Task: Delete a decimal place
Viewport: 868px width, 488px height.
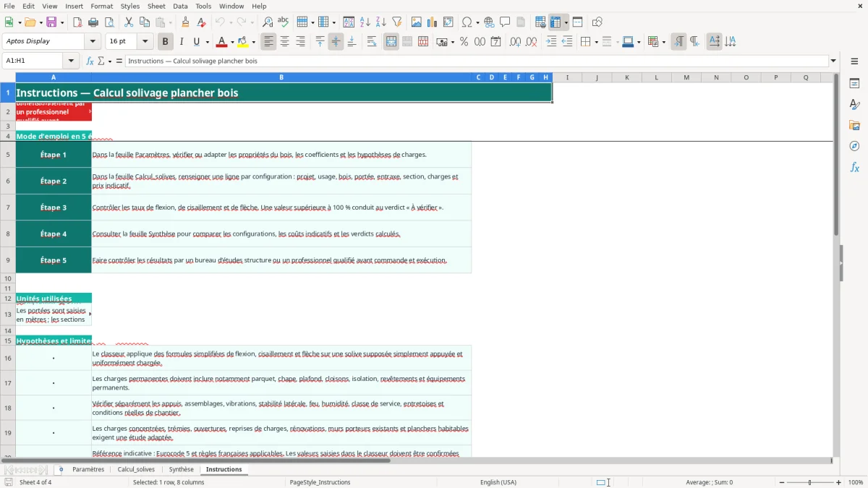Action: [532, 42]
